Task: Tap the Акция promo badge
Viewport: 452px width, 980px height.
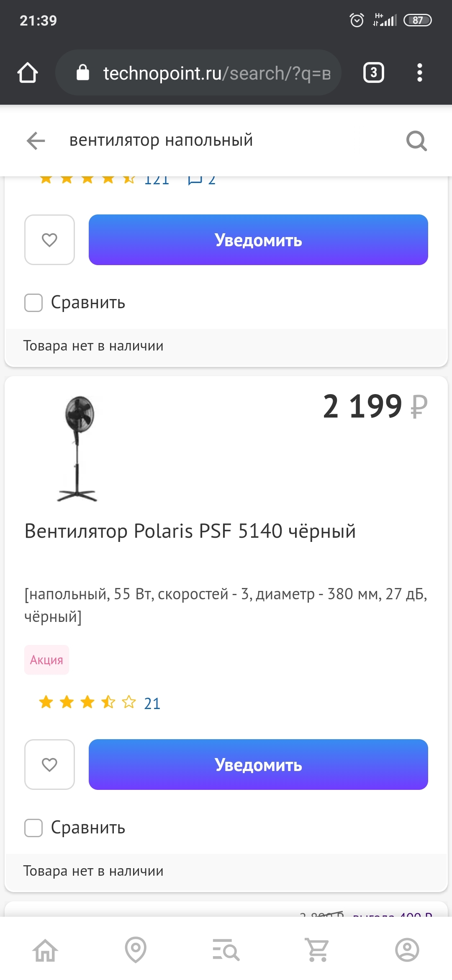Action: click(x=46, y=660)
